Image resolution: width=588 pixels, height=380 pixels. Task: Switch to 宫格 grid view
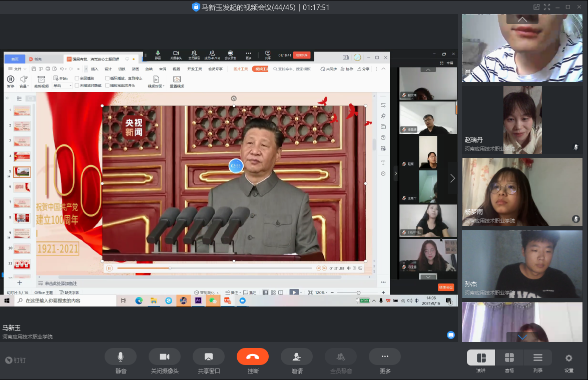(509, 357)
